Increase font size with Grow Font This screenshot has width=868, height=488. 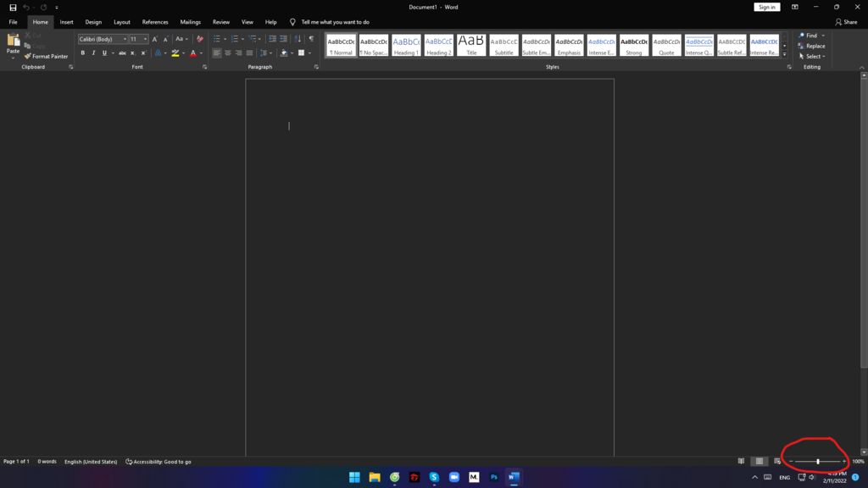coord(154,39)
